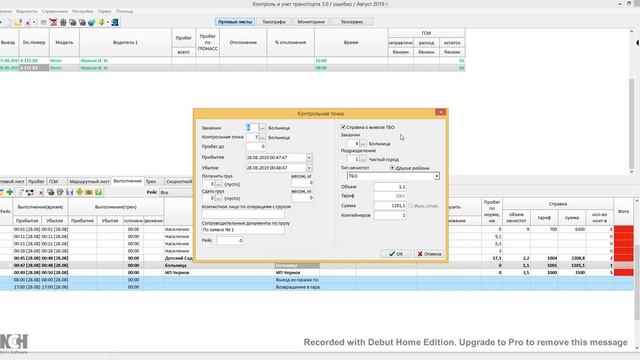640x360 pixels.
Task: Click the printer icon in the Выполнение toolbar
Action: coord(51,192)
